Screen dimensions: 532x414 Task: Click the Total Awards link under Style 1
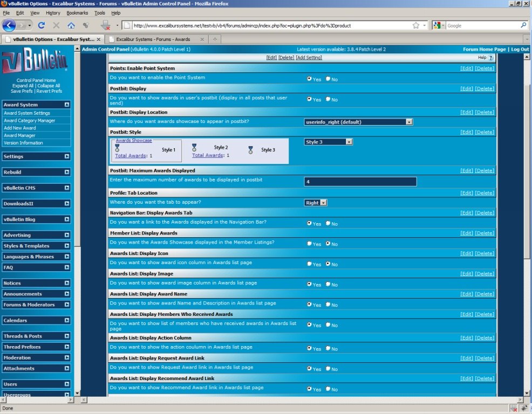(131, 156)
